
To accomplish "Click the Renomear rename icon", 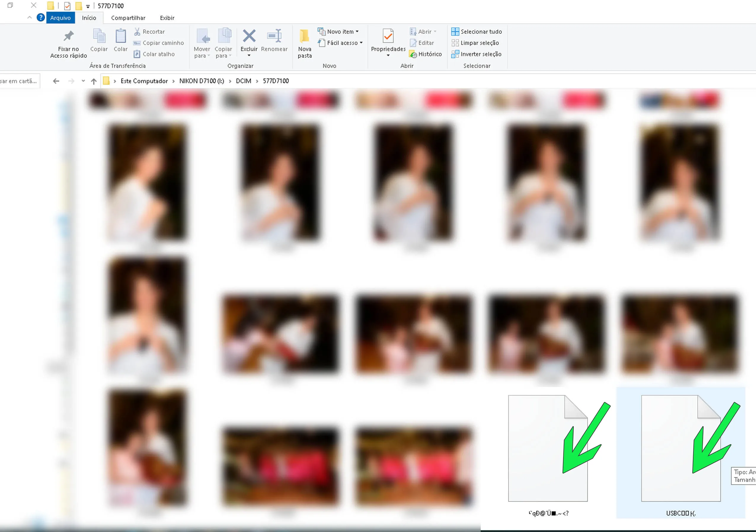I will 274,36.
